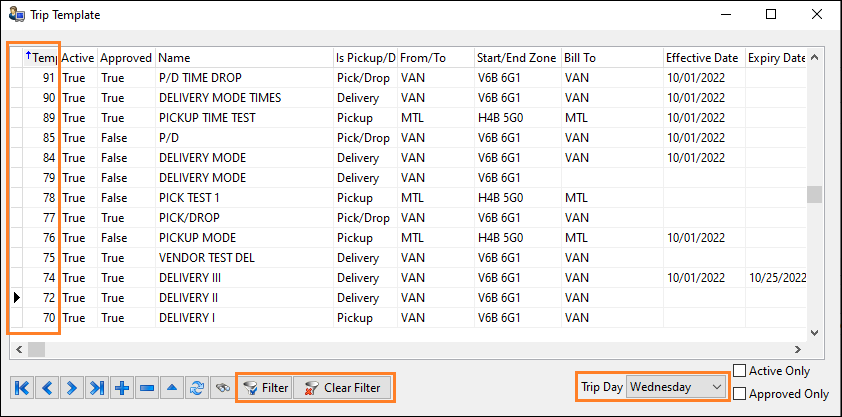The height and width of the screenshot is (417, 842).
Task: Click the up-triangle edit record icon
Action: point(173,388)
